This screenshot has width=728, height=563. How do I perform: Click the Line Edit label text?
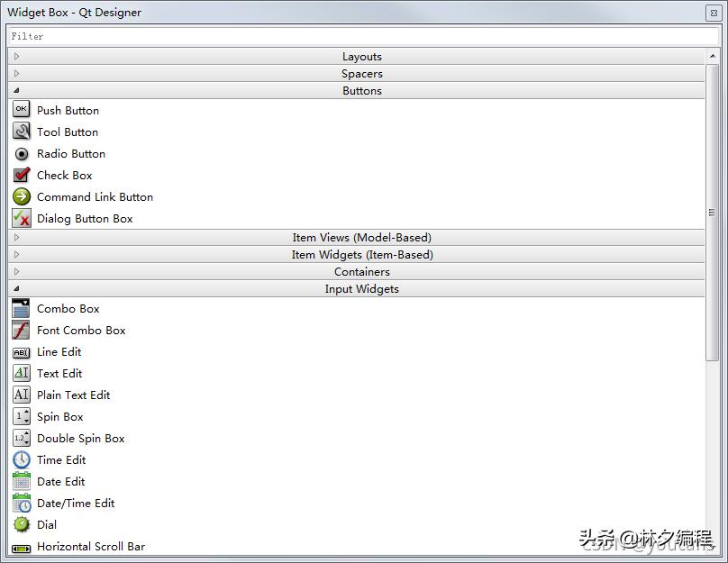59,352
